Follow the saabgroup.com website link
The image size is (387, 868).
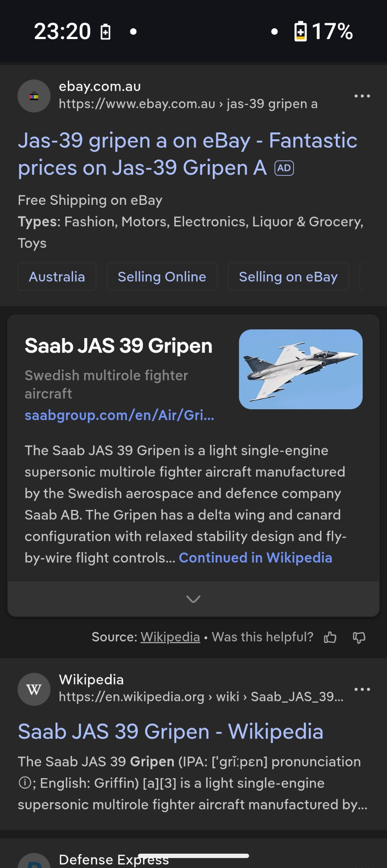(119, 415)
